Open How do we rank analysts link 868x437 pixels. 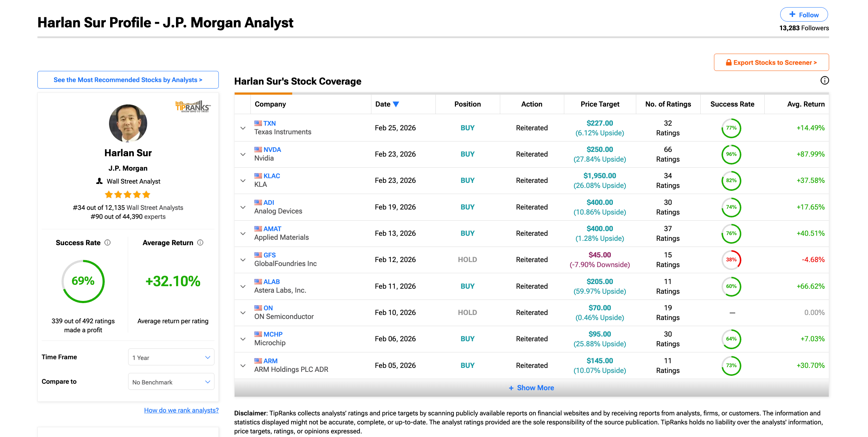click(181, 410)
